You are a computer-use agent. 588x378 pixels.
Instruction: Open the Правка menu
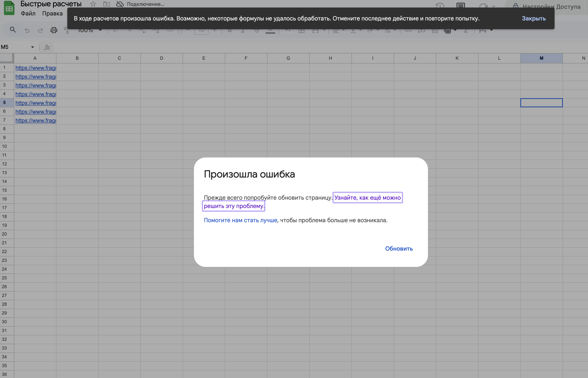(x=52, y=14)
